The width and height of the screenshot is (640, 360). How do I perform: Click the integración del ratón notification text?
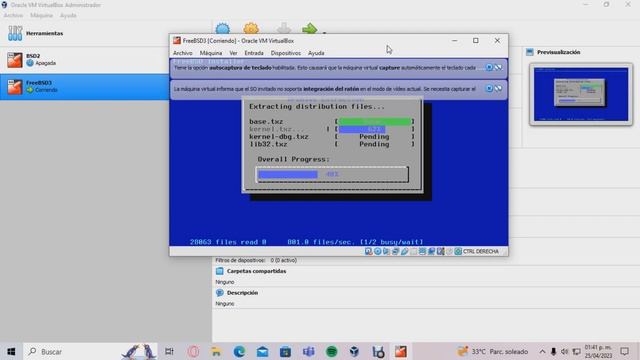pyautogui.click(x=325, y=89)
